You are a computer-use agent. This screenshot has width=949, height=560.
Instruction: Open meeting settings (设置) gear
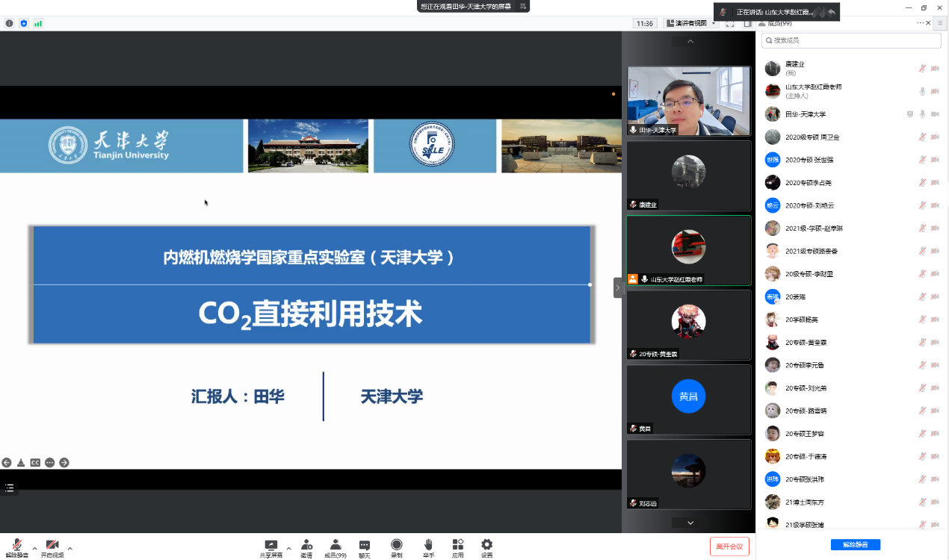pyautogui.click(x=486, y=548)
